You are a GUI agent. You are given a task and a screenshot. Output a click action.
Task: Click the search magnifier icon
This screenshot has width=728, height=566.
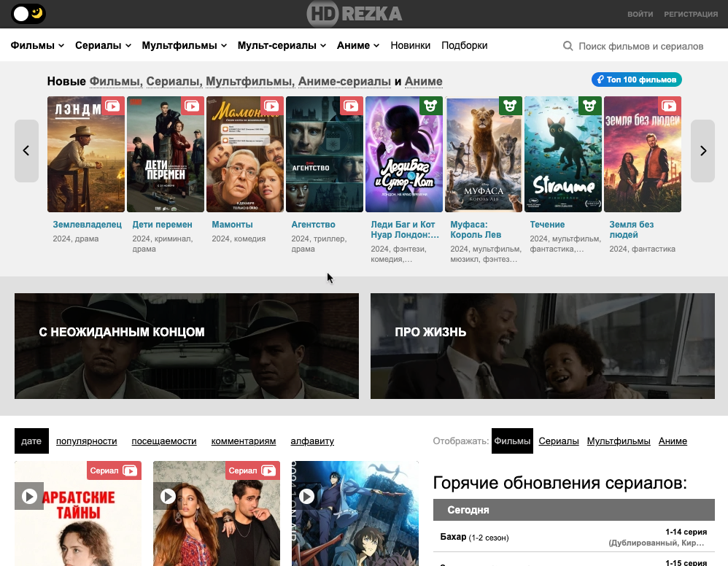(568, 46)
